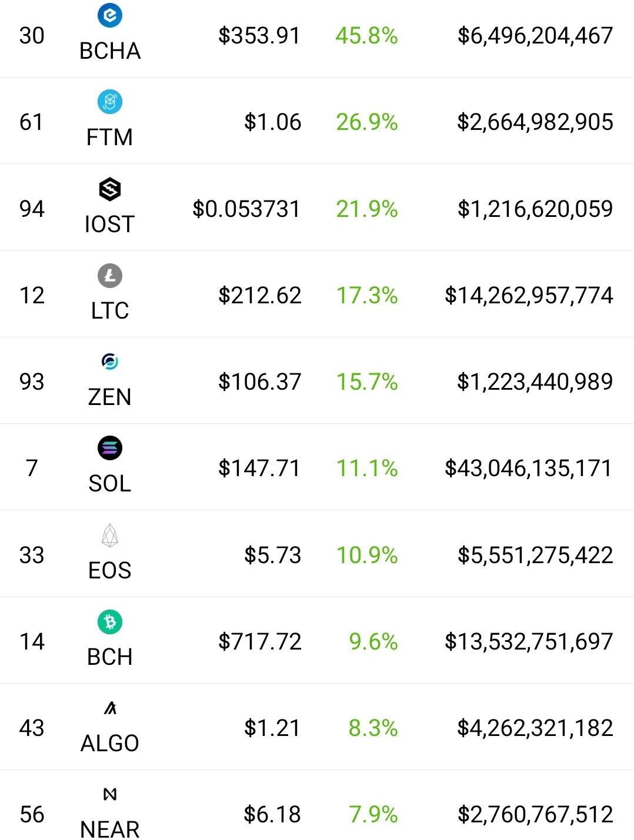The height and width of the screenshot is (840, 634).
Task: Open the Litecoin LTC icon
Action: pyautogui.click(x=110, y=276)
